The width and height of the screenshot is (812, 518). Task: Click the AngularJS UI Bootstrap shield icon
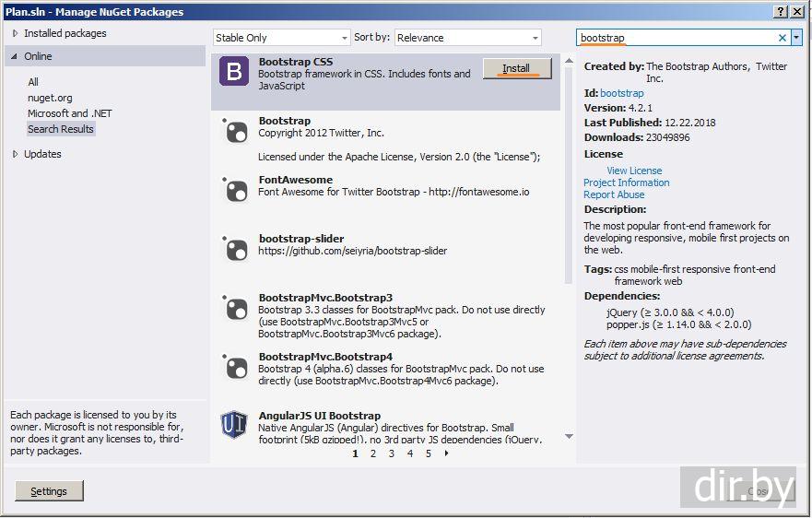(234, 426)
